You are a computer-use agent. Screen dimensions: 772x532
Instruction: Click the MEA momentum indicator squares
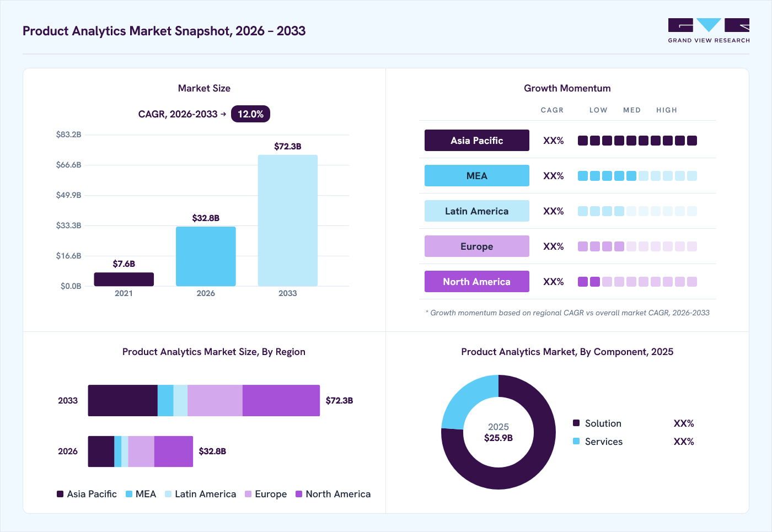[637, 176]
